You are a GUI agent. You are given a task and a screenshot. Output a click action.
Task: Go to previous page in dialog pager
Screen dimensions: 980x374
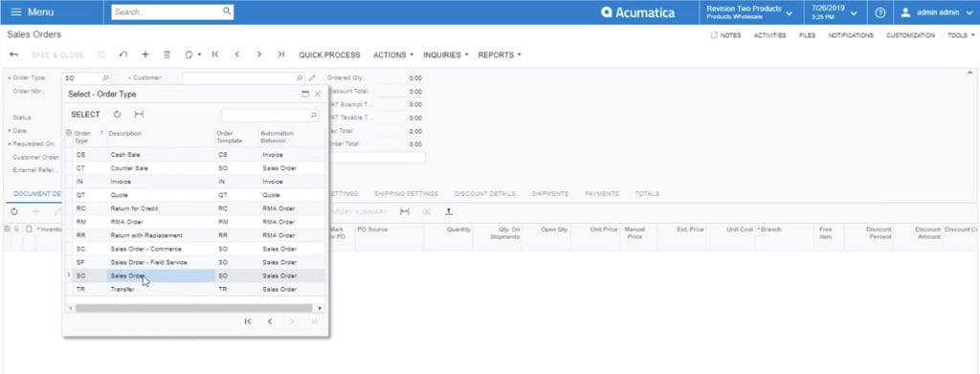270,321
